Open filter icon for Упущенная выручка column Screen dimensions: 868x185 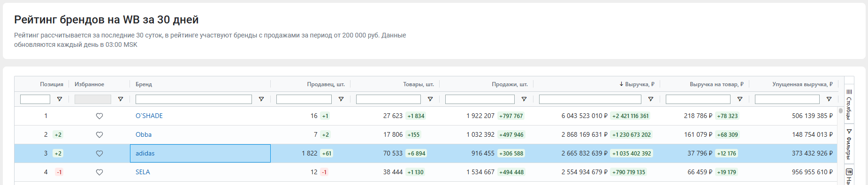[x=829, y=99]
